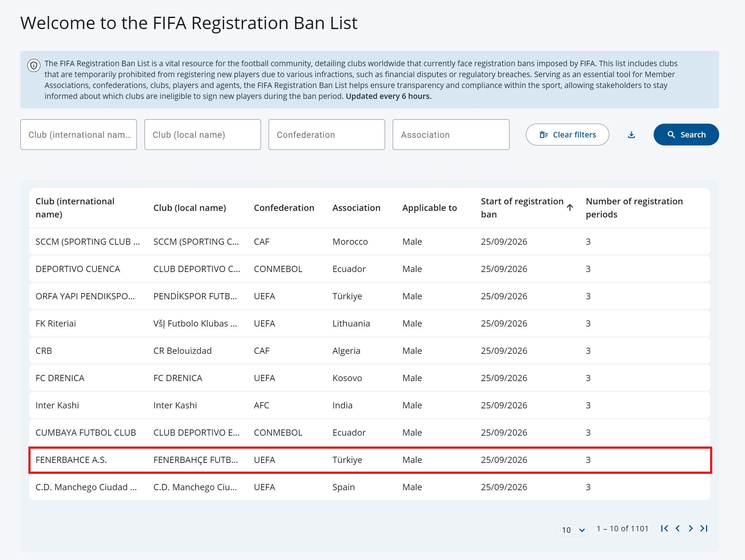Click the sort arrow beside Start of registration ban
Image resolution: width=745 pixels, height=560 pixels.
(x=570, y=207)
